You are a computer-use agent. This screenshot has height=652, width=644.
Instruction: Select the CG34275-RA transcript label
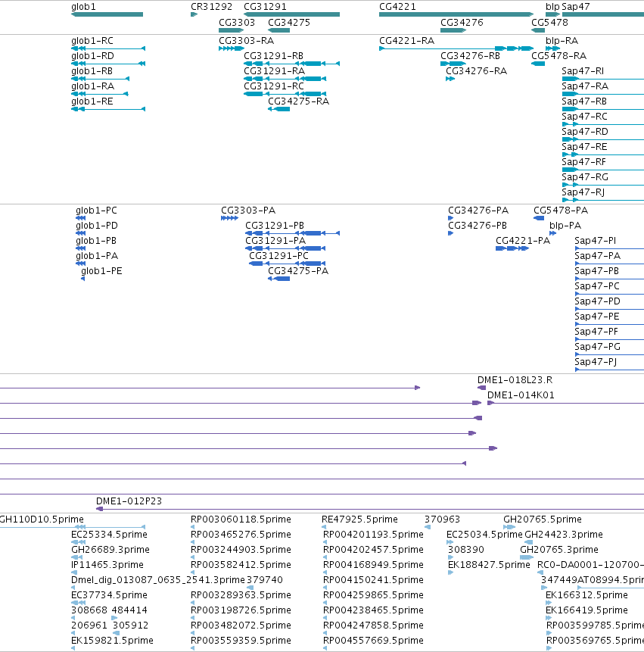click(298, 101)
